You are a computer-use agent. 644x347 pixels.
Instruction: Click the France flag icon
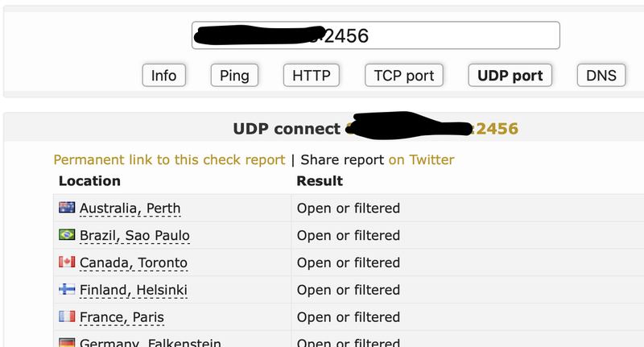(x=67, y=317)
